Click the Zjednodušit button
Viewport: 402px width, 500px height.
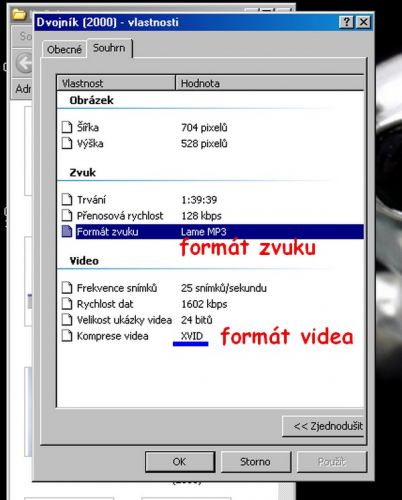tap(324, 426)
